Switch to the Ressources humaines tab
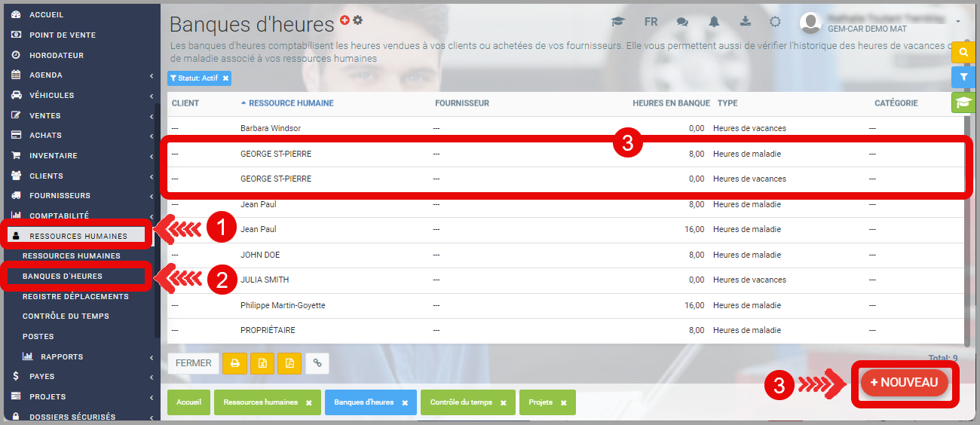 261,402
